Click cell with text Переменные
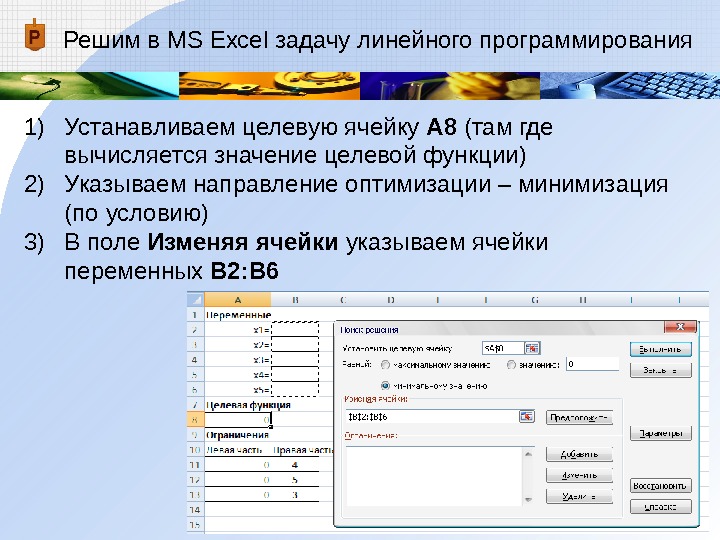 point(238,315)
